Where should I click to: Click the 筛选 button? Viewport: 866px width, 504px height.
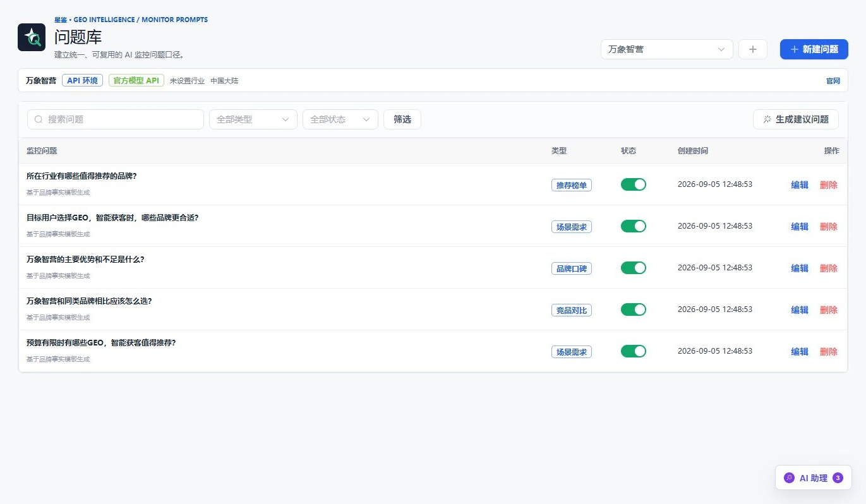pos(402,119)
